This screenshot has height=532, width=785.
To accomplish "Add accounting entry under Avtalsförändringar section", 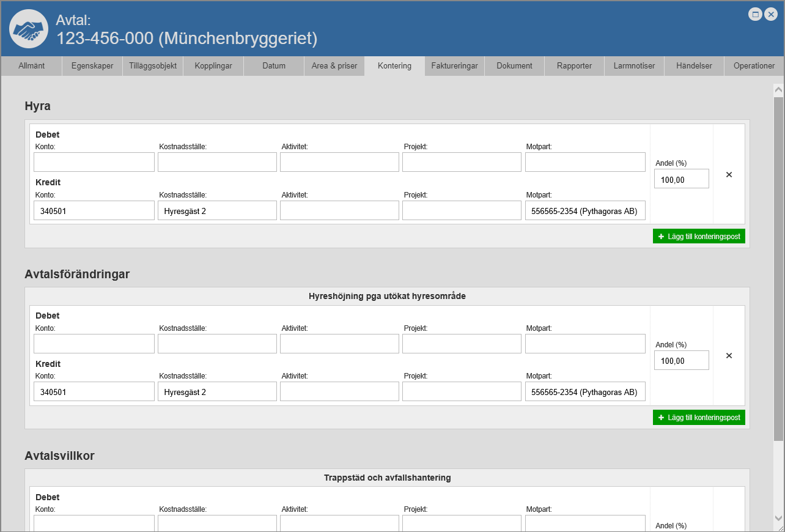I will click(699, 418).
